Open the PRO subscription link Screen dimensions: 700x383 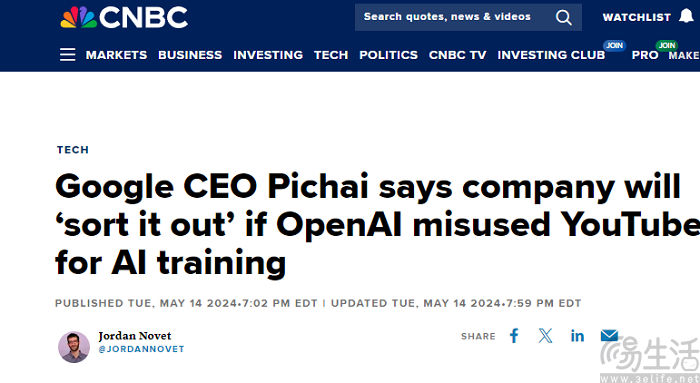tap(645, 55)
